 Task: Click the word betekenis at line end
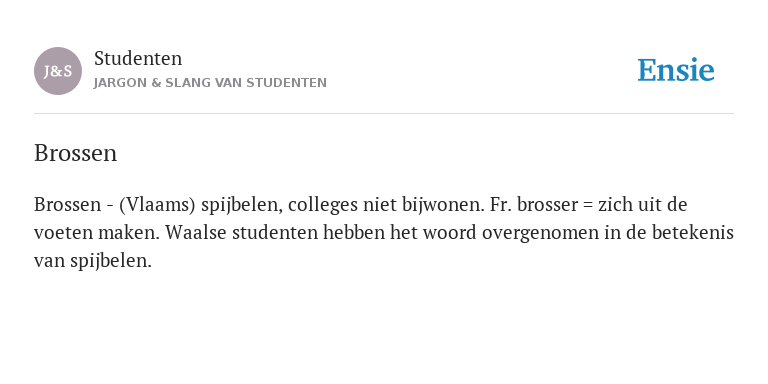693,233
